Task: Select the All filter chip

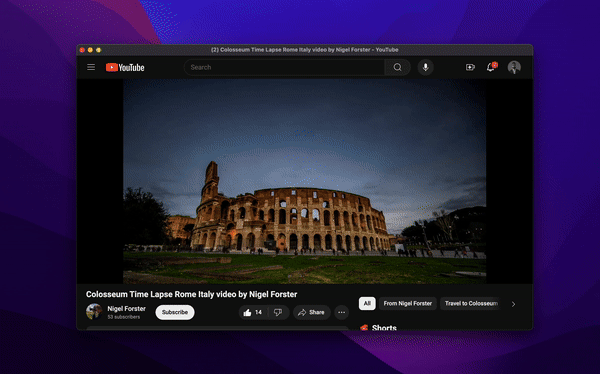Action: pyautogui.click(x=367, y=304)
